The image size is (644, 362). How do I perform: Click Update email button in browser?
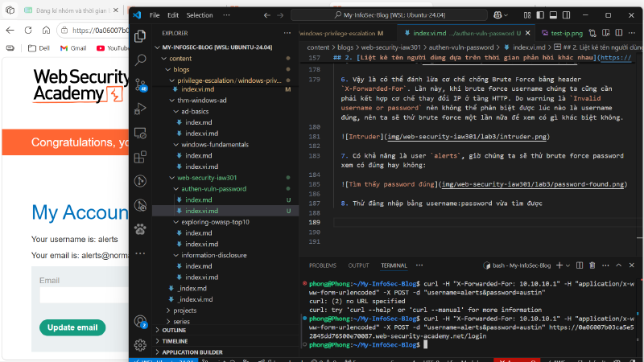(72, 327)
